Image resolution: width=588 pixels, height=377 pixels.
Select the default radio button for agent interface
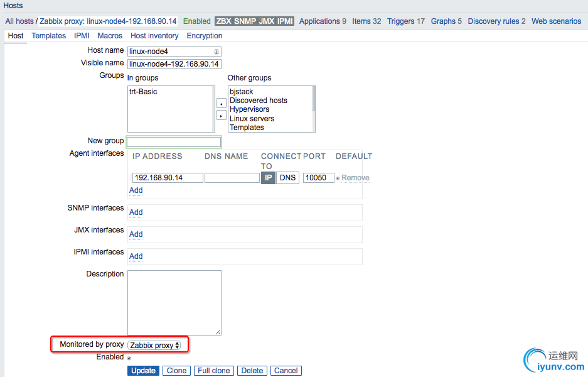338,178
